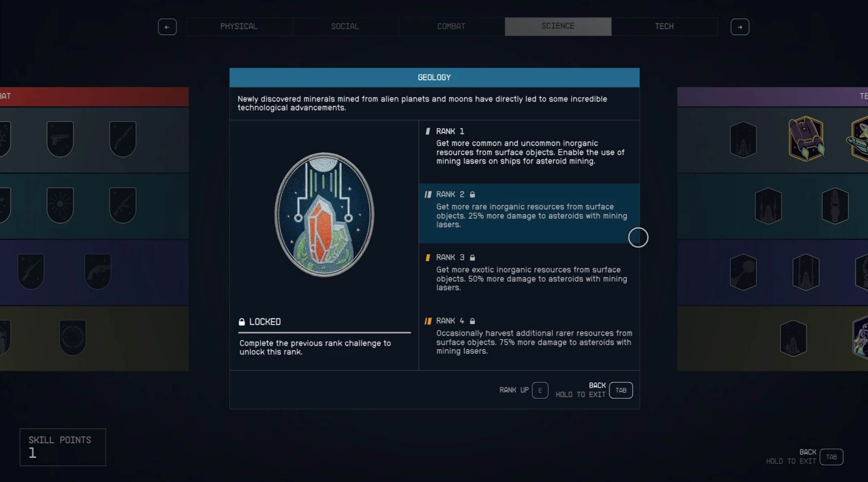Click the Geology rank challenge progress bar
This screenshot has width=868, height=482.
coord(324,332)
